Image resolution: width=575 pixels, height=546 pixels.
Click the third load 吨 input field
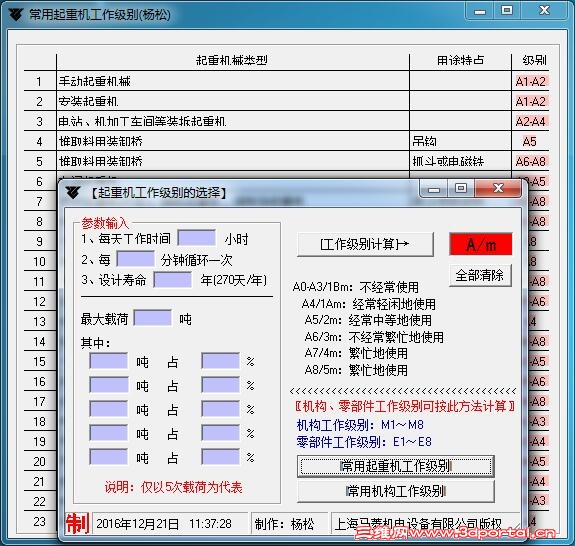(x=109, y=409)
